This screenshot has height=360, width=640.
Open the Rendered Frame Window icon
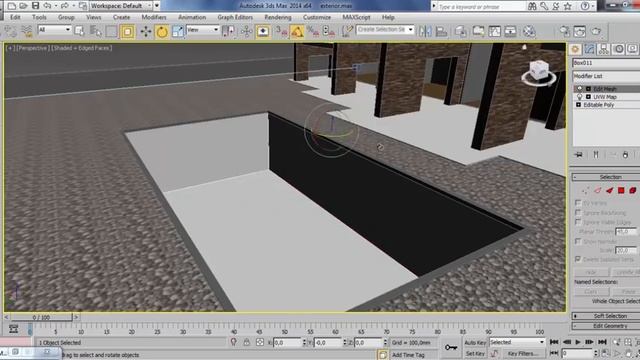580,31
